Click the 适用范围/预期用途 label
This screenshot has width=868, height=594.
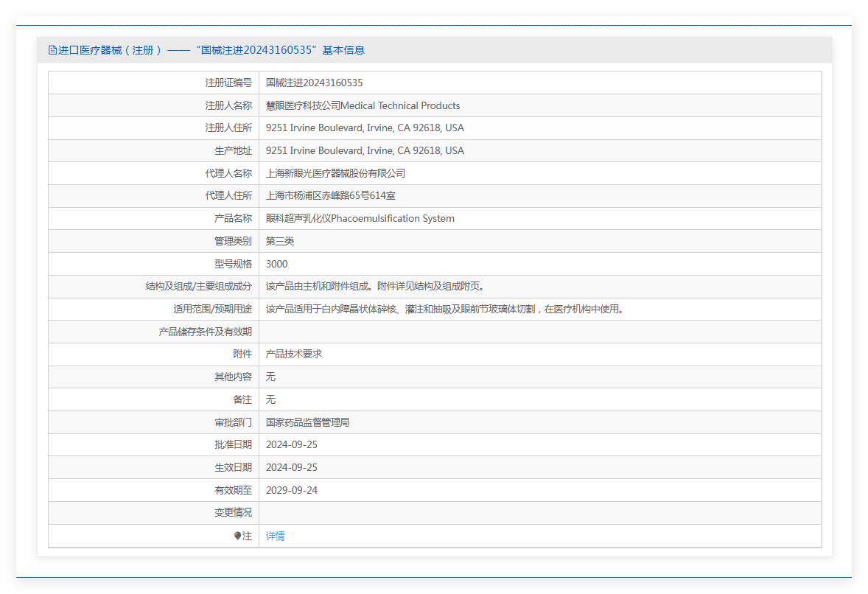point(212,309)
